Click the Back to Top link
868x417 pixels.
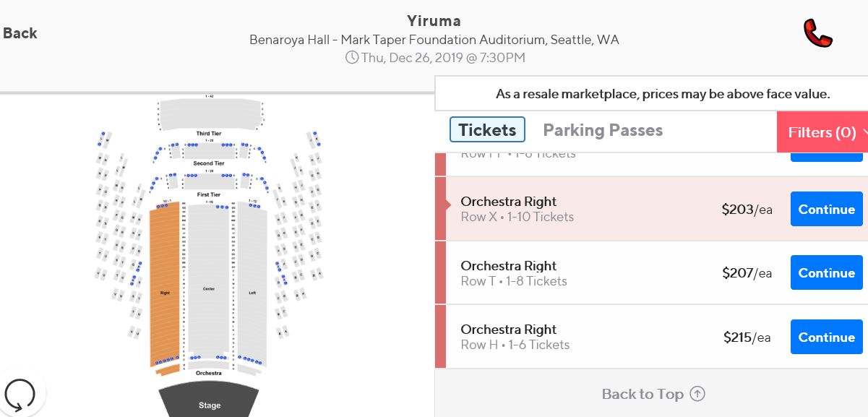[x=653, y=394]
